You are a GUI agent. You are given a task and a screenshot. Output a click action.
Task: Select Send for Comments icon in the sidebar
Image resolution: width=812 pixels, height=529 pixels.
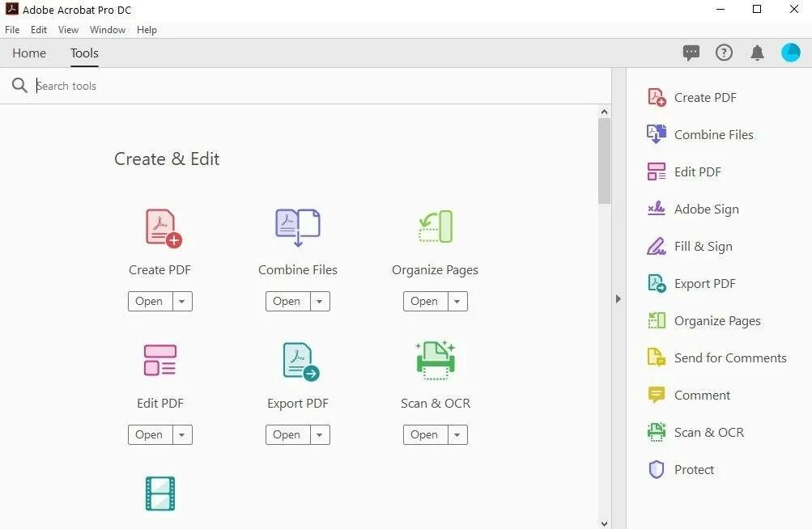657,358
